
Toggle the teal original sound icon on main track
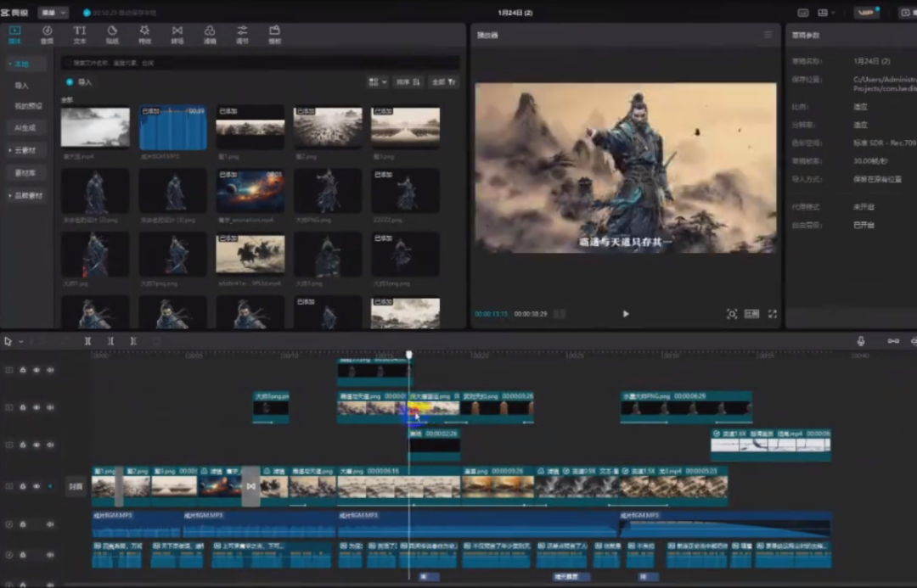click(50, 486)
